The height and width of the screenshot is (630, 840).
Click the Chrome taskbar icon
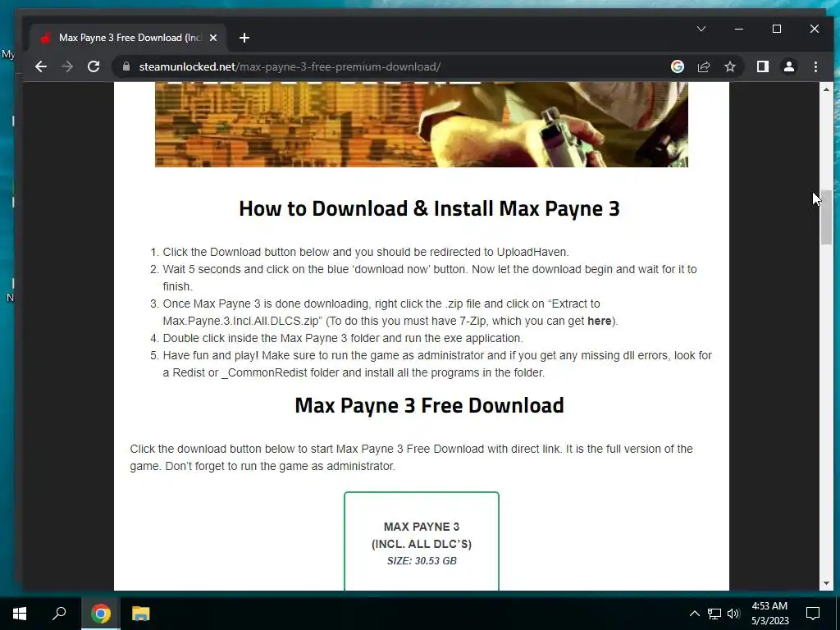coord(101,614)
